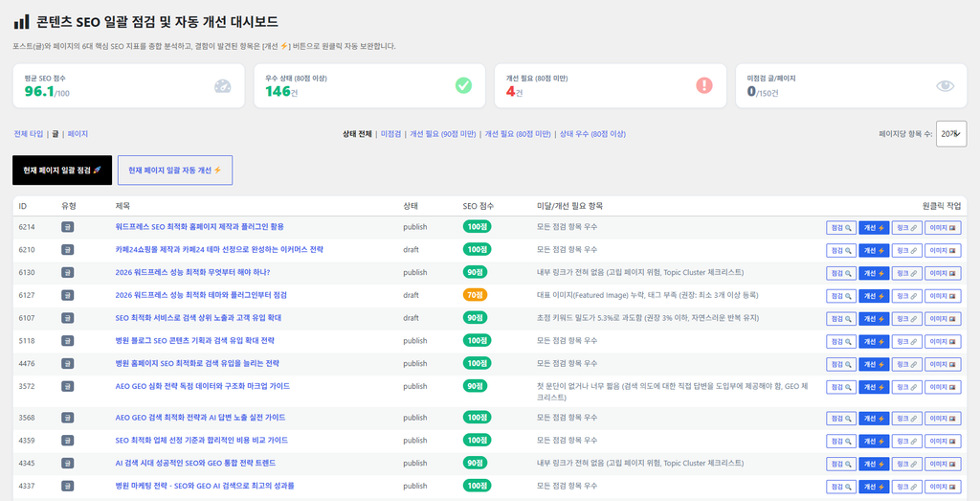Click the eye icon in the 미점검 글/페이지 card
This screenshot has width=980, height=501.
click(945, 85)
